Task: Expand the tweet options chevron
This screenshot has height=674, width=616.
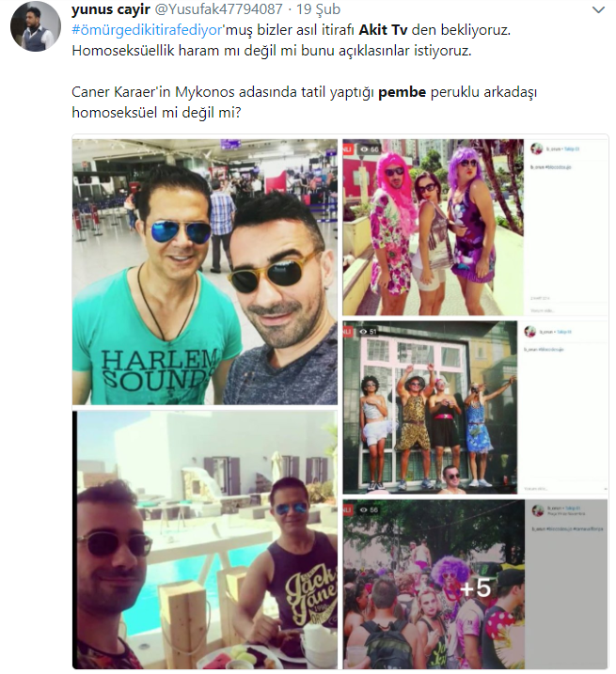Action: (598, 10)
